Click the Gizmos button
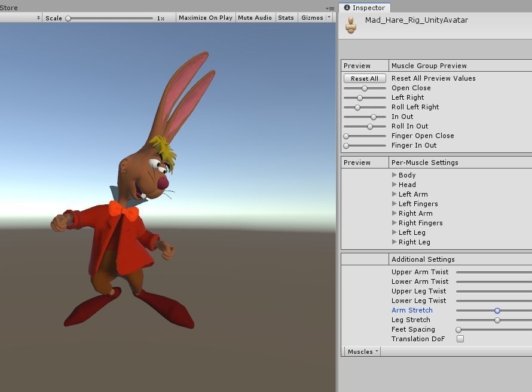This screenshot has height=392, width=532. [312, 18]
